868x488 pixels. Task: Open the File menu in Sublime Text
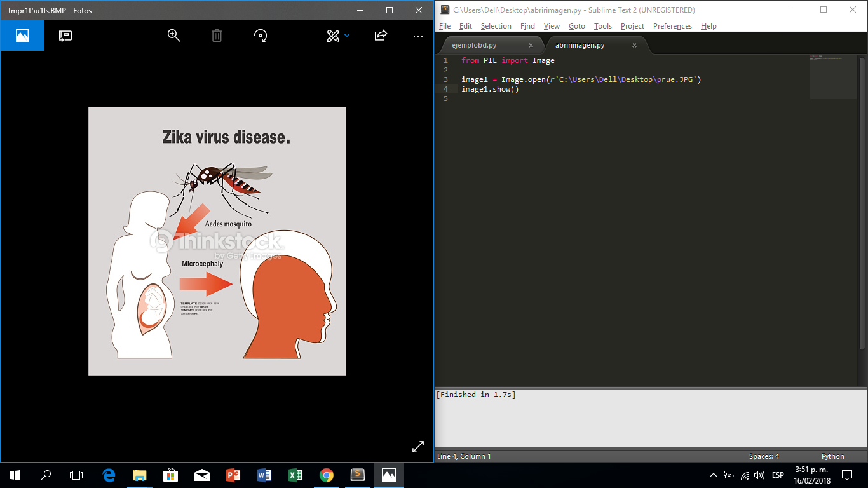445,26
